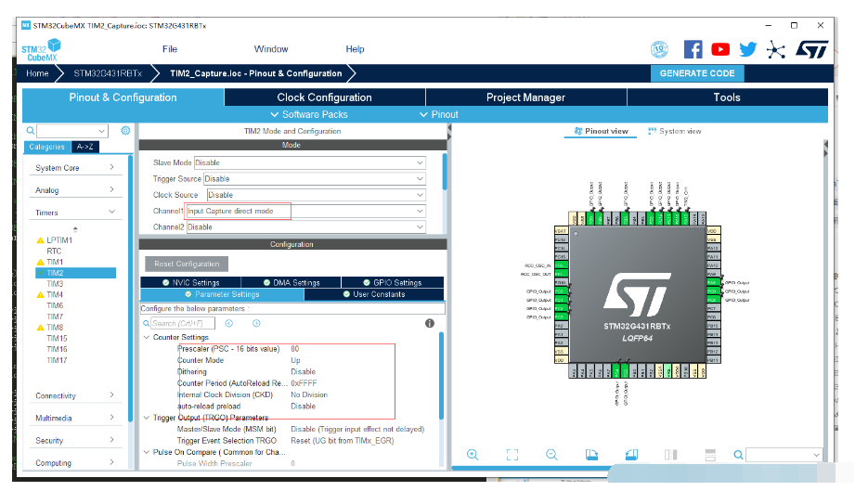Image resolution: width=855 pixels, height=504 pixels.
Task: Select TIM1 in the timers list
Action: point(55,262)
